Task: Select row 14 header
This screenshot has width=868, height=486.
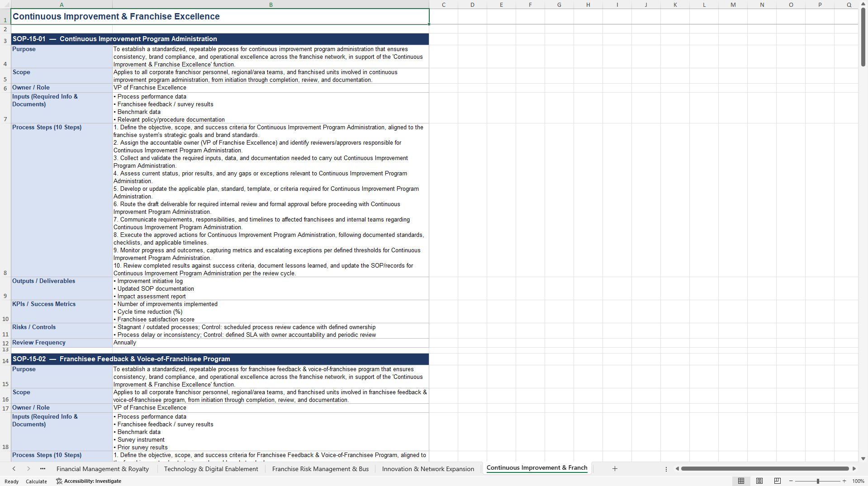Action: tap(5, 359)
